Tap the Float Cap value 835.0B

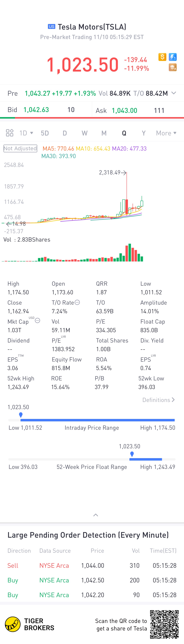coord(149,330)
